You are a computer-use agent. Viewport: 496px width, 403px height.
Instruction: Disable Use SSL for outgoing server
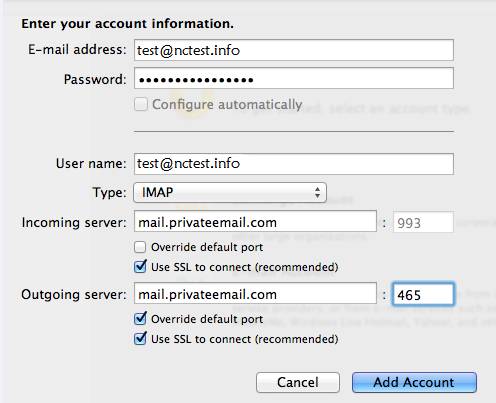pyautogui.click(x=140, y=339)
